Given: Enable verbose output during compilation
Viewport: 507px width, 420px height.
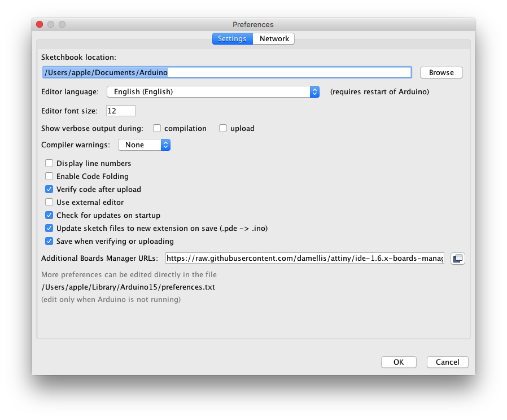Looking at the screenshot, I should coord(157,128).
